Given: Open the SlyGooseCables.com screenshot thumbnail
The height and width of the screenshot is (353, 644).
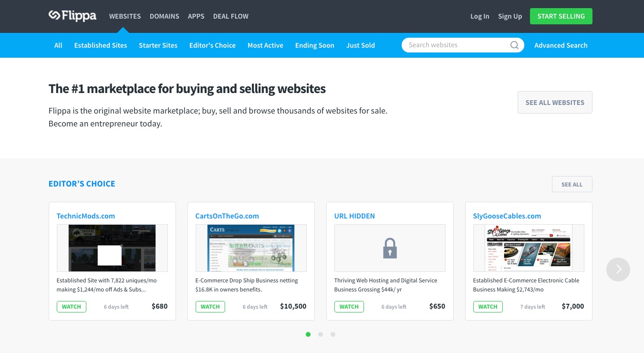Looking at the screenshot, I should [x=529, y=248].
